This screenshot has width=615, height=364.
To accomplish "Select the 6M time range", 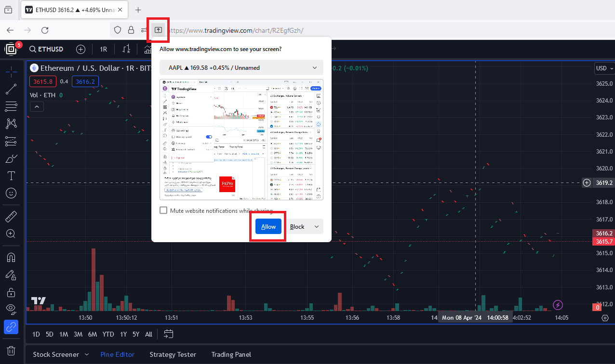I will tap(93, 334).
